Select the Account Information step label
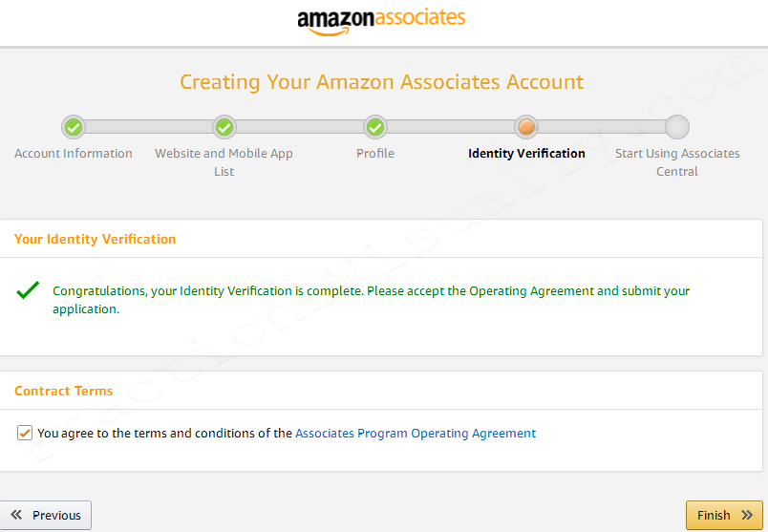Image resolution: width=768 pixels, height=532 pixels. coord(74,154)
